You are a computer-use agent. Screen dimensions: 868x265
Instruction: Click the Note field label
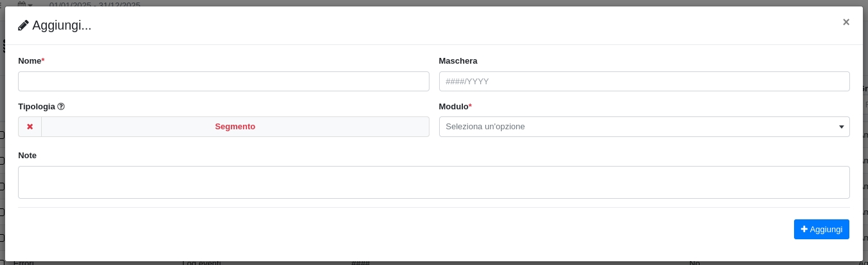[27, 156]
